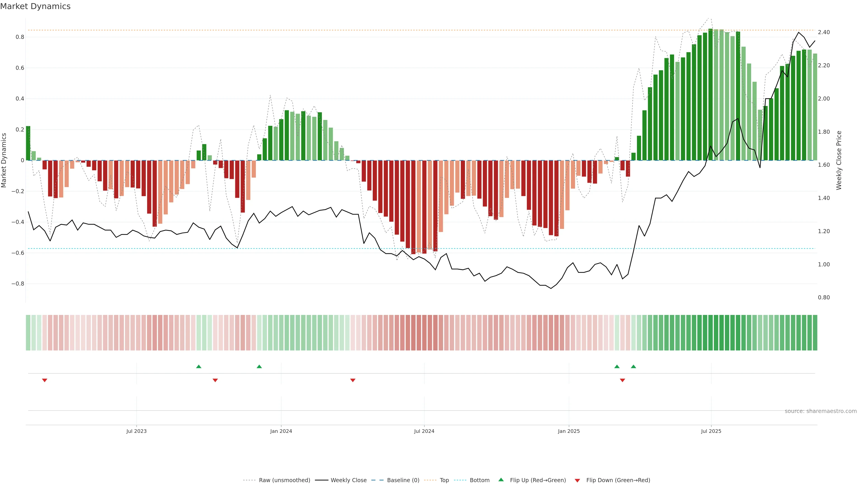868x488 pixels.
Task: Click the source: sharemaestro.com text
Action: coord(821,411)
